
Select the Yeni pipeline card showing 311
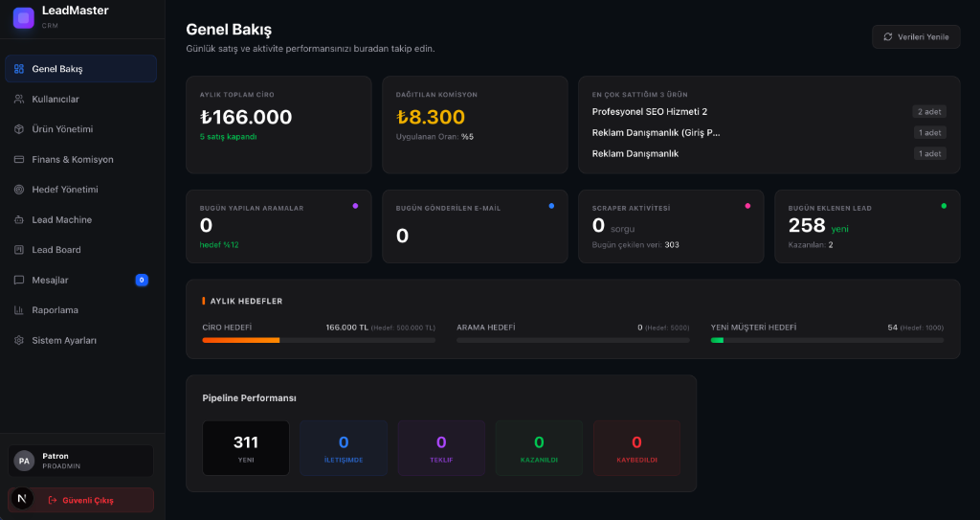(x=246, y=448)
